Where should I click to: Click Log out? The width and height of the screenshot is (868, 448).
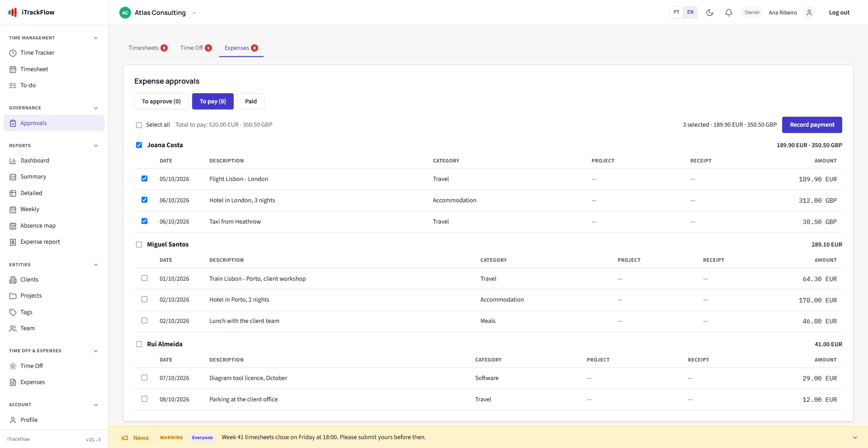pos(839,12)
